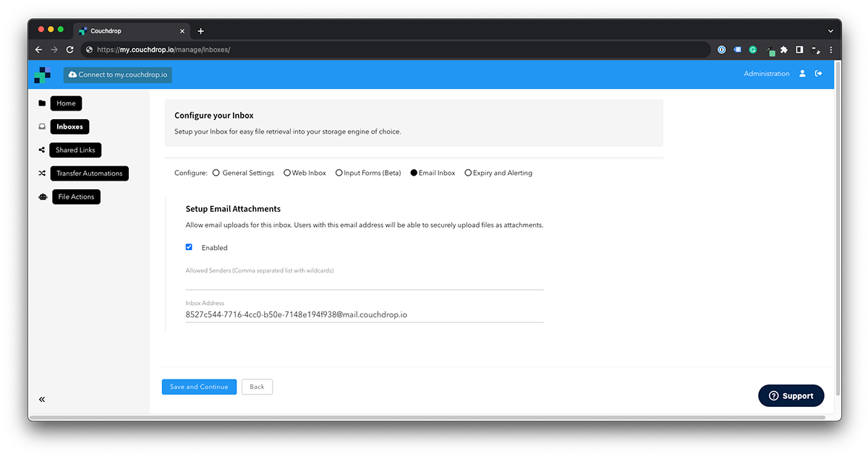This screenshot has height=456, width=868.
Task: Click the user profile icon beside Administration
Action: pyautogui.click(x=802, y=73)
